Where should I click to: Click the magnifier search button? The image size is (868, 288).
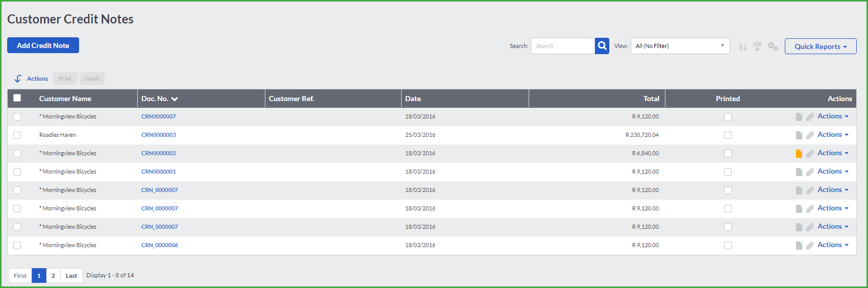602,46
